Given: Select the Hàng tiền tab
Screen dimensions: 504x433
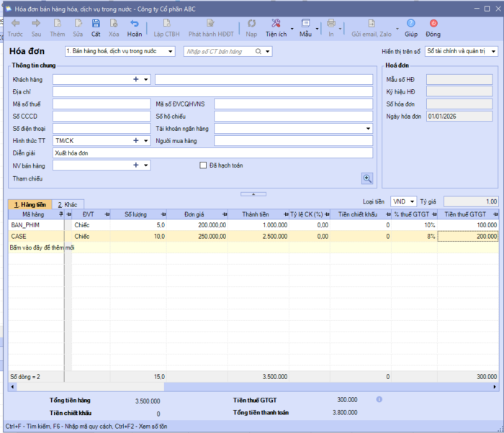Looking at the screenshot, I should (x=30, y=204).
